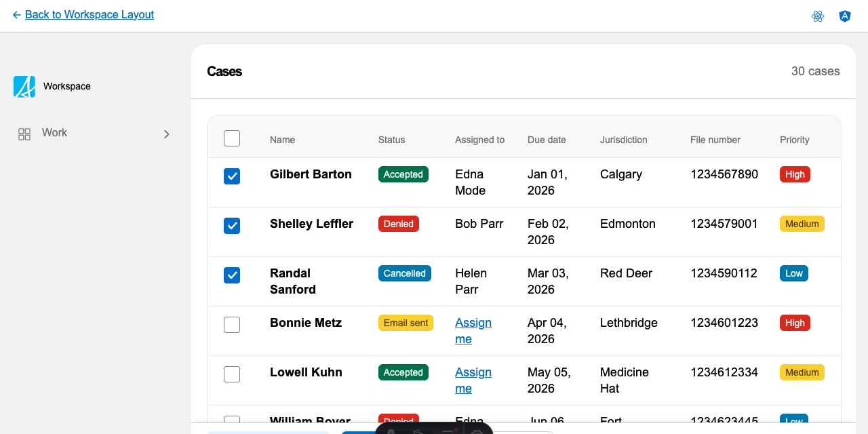Click Low priority badge for Randal Sanford
Viewport: 868px width, 434px height.
[x=794, y=273]
